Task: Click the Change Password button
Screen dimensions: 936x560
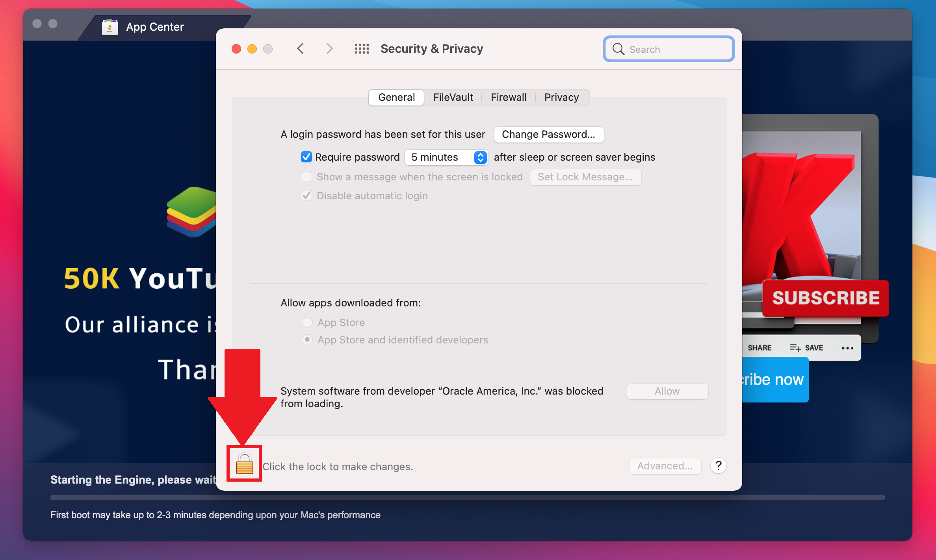Action: (548, 134)
